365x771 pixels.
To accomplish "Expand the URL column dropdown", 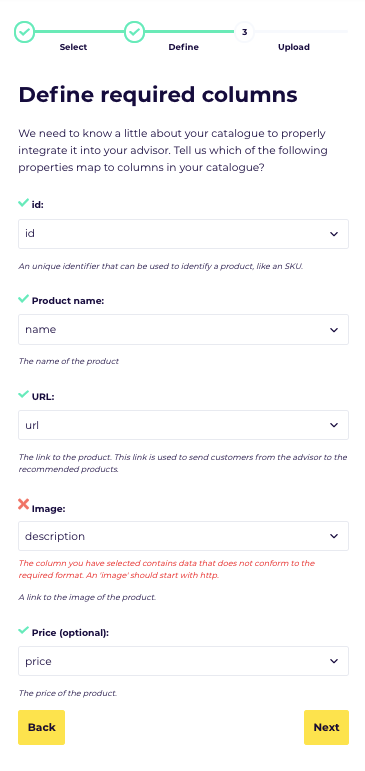I will 183,425.
